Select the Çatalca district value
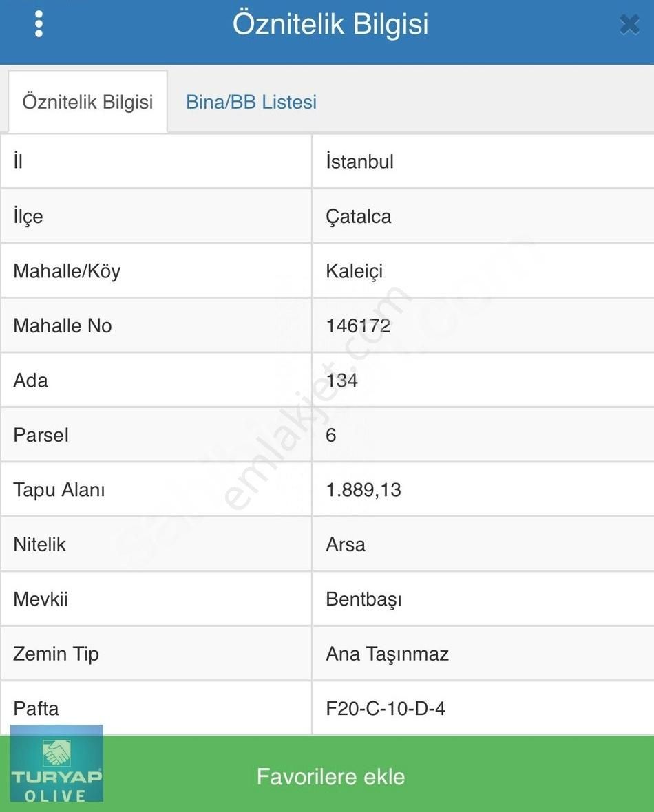Viewport: 654px width, 812px height. pyautogui.click(x=358, y=217)
